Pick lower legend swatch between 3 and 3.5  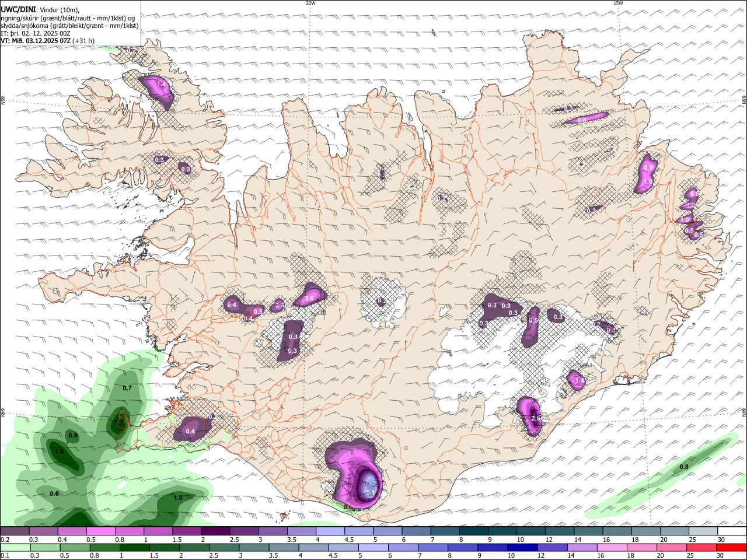254,547
